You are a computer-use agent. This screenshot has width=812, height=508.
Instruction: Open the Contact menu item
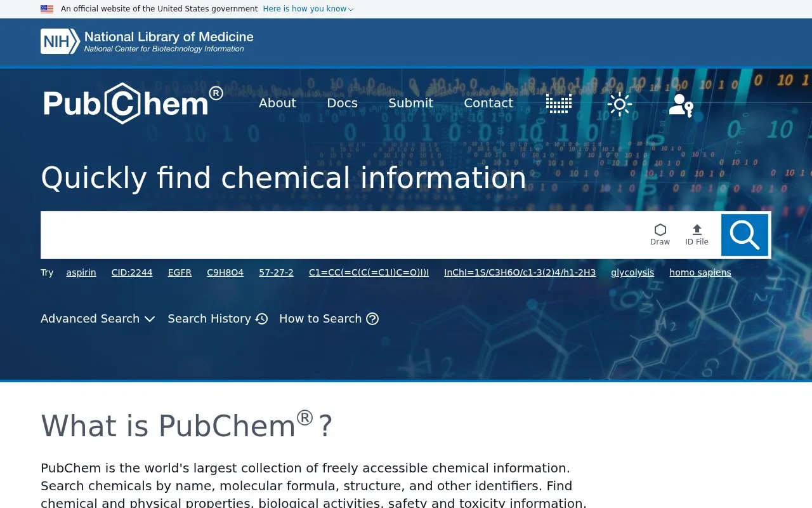(x=488, y=103)
